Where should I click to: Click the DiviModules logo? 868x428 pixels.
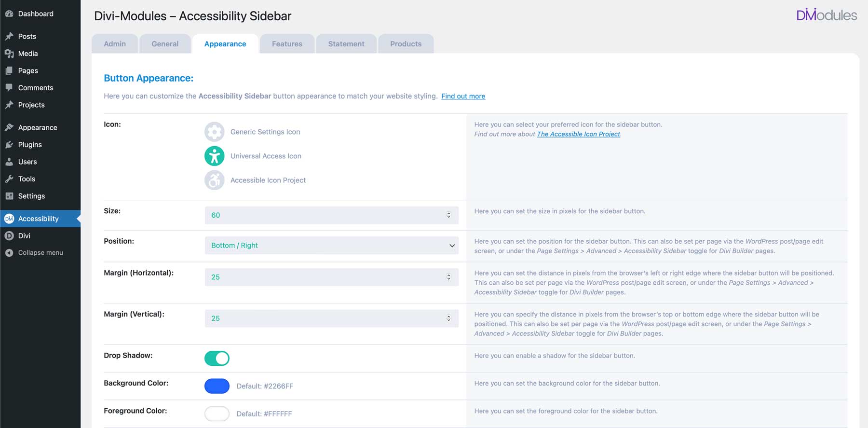click(x=827, y=14)
